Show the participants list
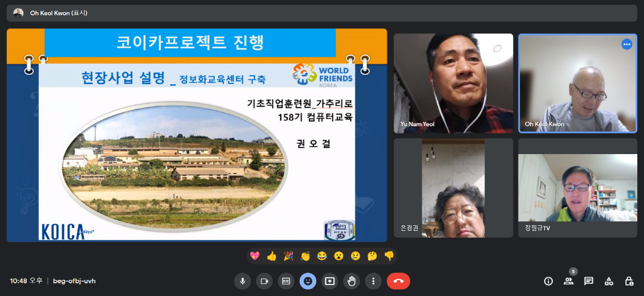The height and width of the screenshot is (296, 644). 568,281
